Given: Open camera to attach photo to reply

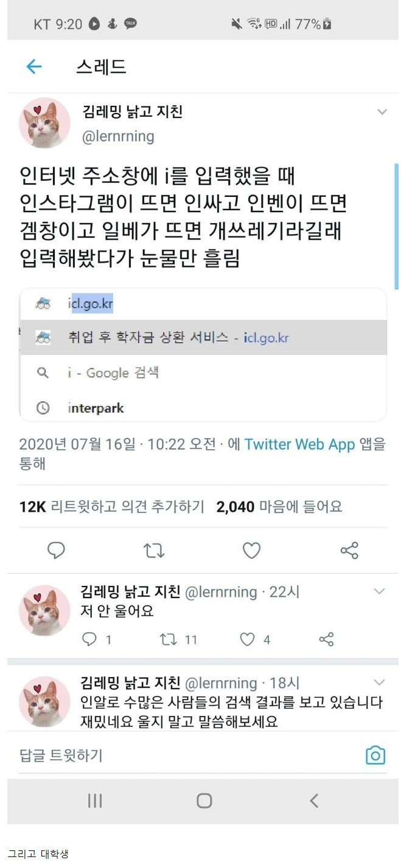Looking at the screenshot, I should tap(375, 755).
